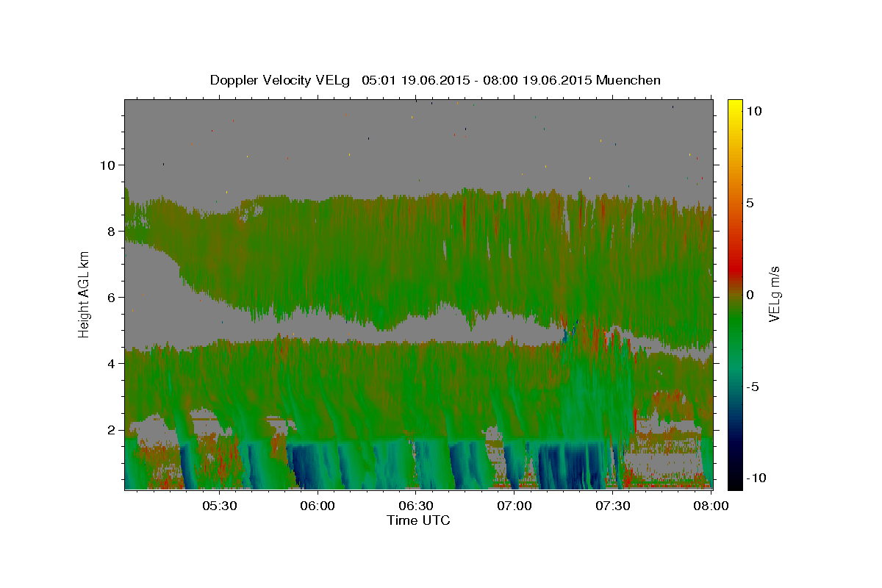The image size is (882, 588).
Task: Click the colorbar tick label "0"
Action: pos(750,295)
